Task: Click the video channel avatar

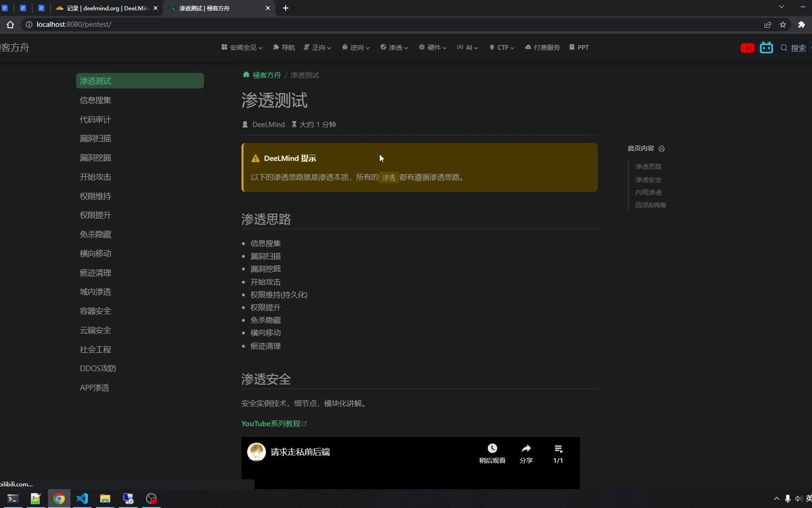Action: click(x=257, y=452)
